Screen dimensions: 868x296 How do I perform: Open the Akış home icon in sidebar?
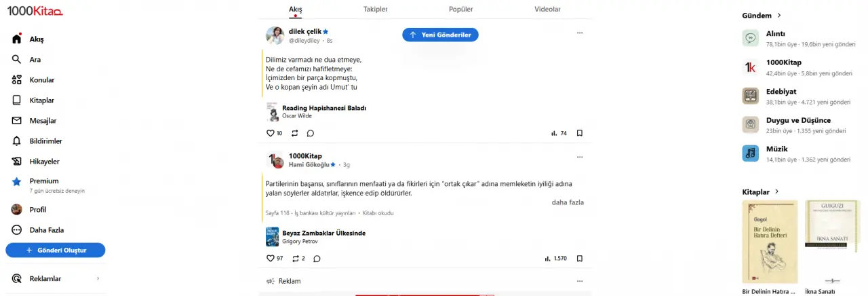coord(17,39)
